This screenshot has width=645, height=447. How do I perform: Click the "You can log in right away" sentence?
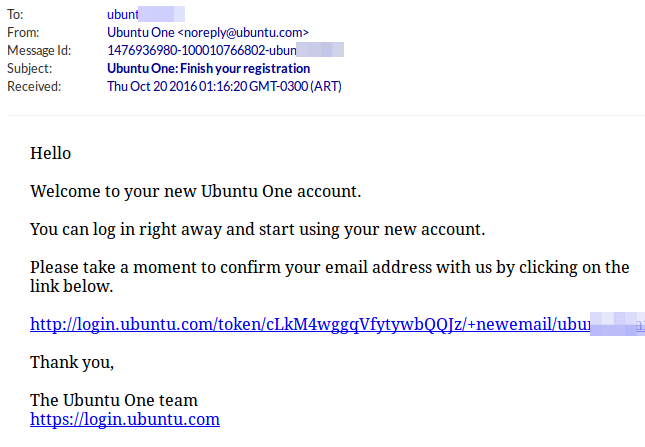(257, 229)
